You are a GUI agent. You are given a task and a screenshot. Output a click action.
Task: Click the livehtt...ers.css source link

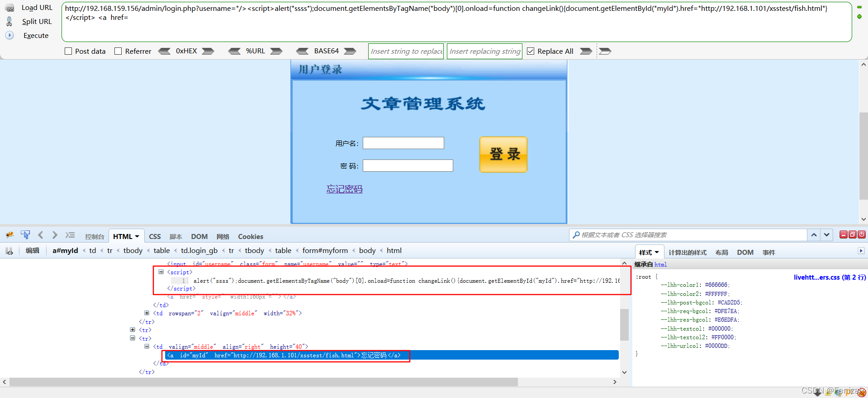tap(830, 277)
